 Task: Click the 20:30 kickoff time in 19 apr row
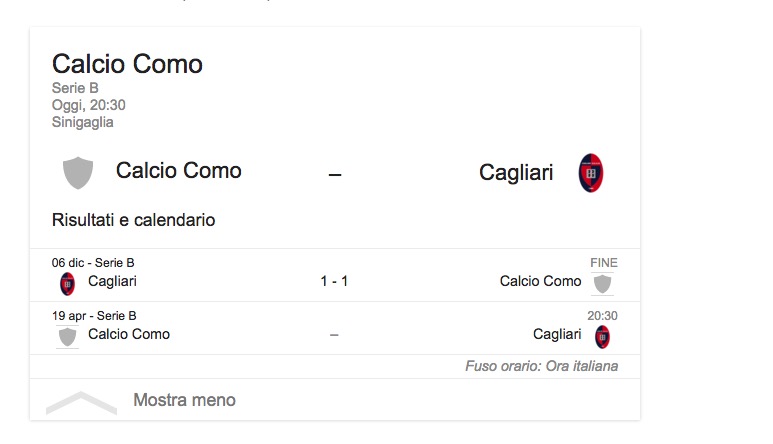coord(602,316)
